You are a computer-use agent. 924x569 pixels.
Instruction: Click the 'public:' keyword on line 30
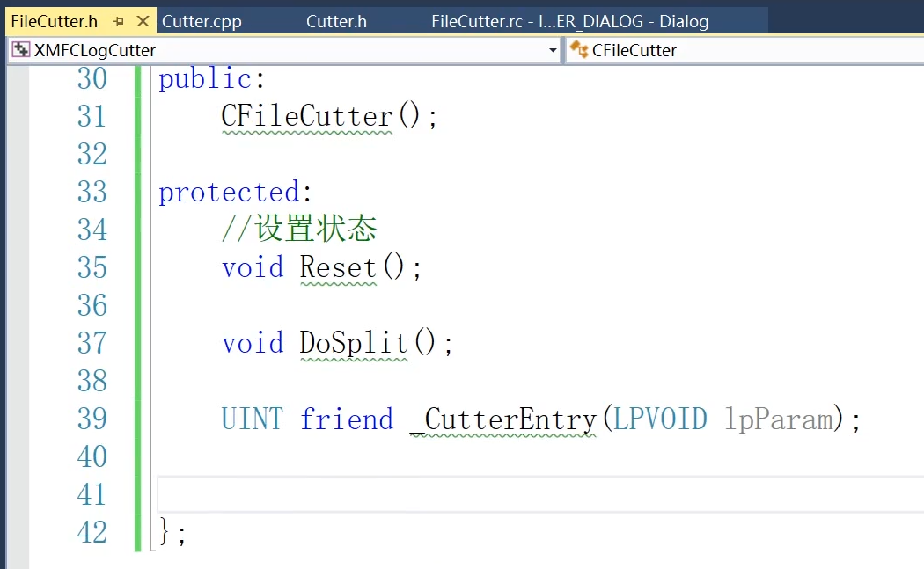[x=212, y=79]
